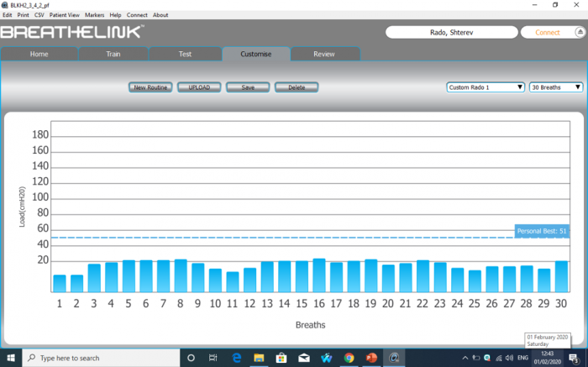Click the load bar for breath 8
This screenshot has width=588, height=367.
pos(181,275)
